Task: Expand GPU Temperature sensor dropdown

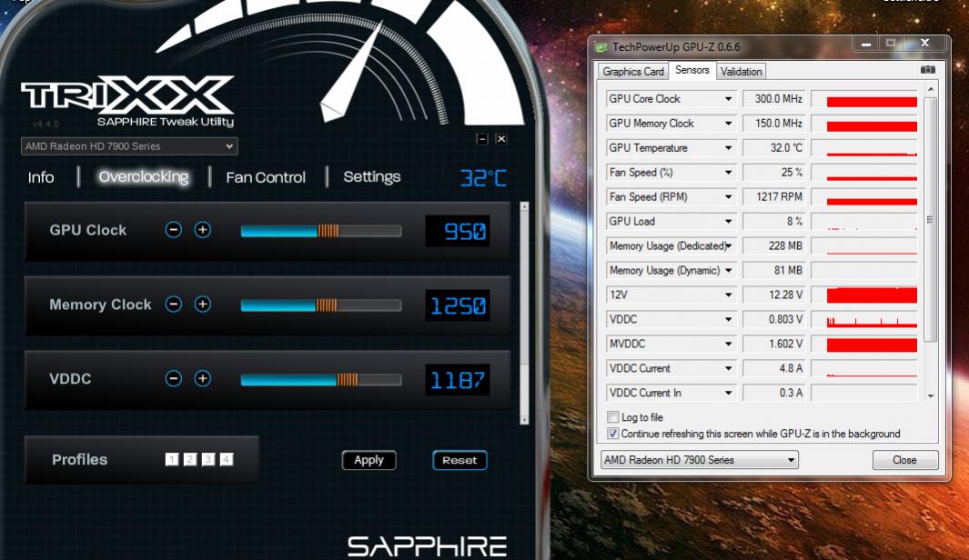Action: (728, 148)
